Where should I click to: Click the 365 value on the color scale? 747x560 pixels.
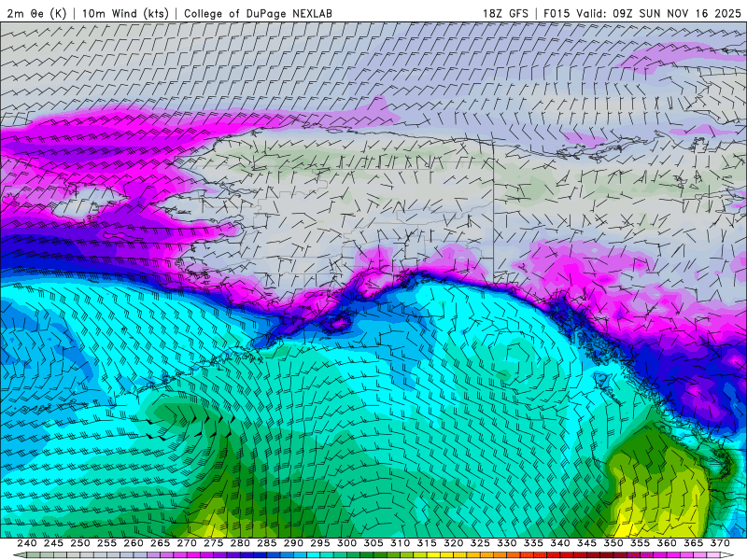coord(694,543)
